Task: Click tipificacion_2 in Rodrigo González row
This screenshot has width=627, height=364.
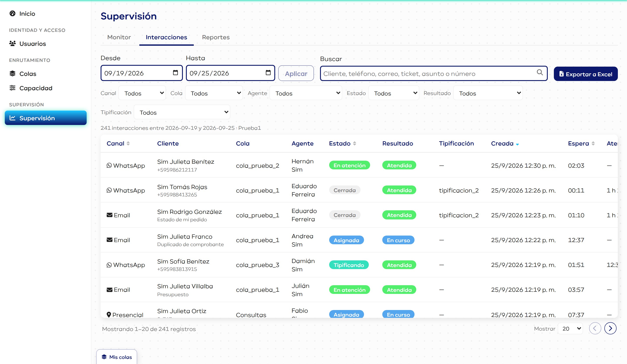Action: (x=459, y=215)
